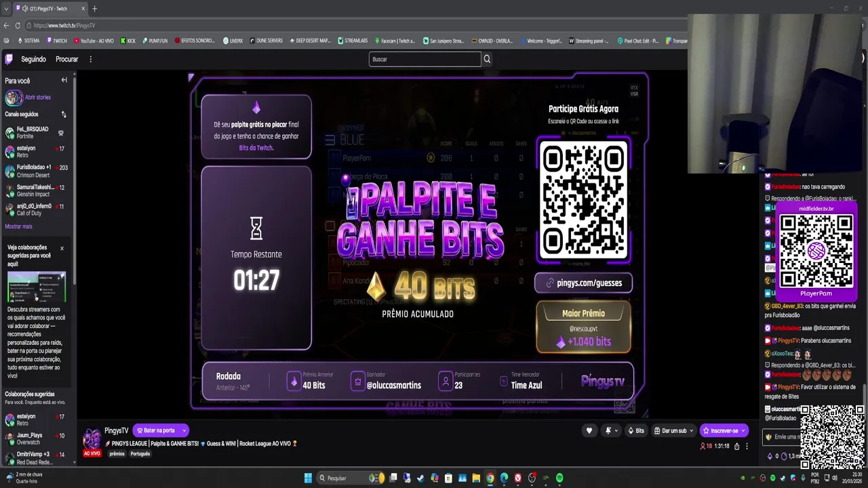Image resolution: width=868 pixels, height=488 pixels.
Task: Open the anj0_d0_infern0 Call of Duty channel
Action: (x=36, y=209)
